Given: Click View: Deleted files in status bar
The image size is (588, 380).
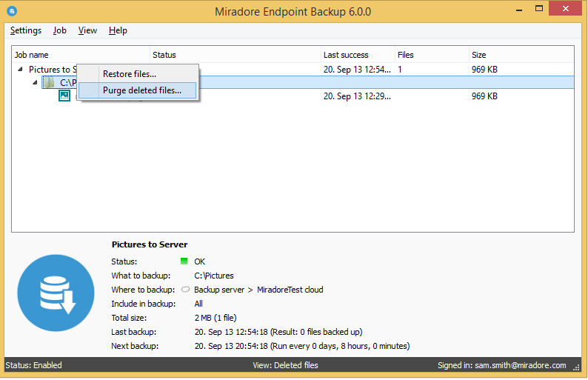Looking at the screenshot, I should pos(285,365).
